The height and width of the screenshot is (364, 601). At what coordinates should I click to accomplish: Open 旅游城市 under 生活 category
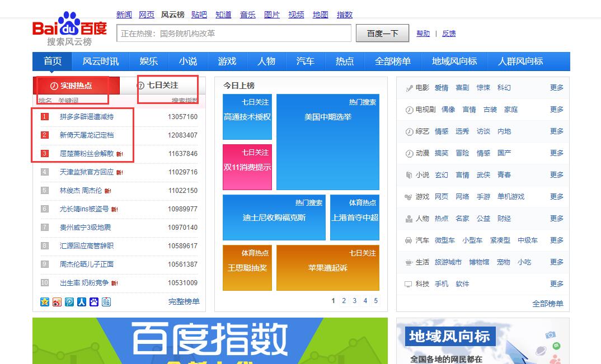[x=448, y=262]
